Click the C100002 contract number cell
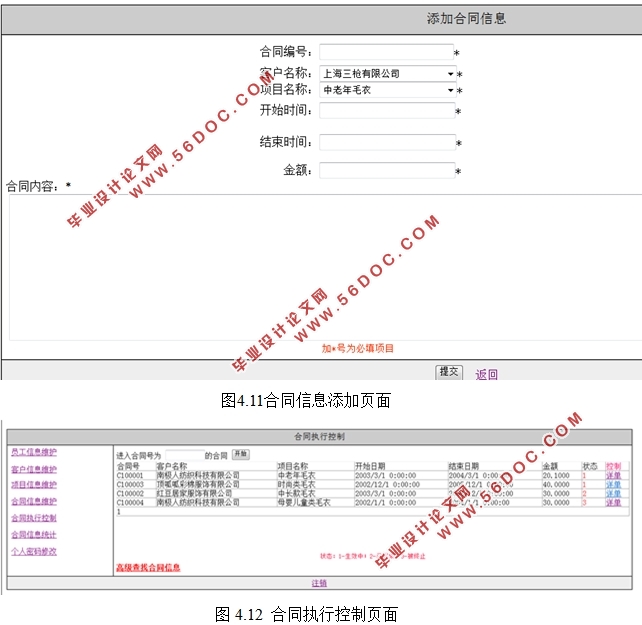This screenshot has height=625, width=642. [x=130, y=494]
